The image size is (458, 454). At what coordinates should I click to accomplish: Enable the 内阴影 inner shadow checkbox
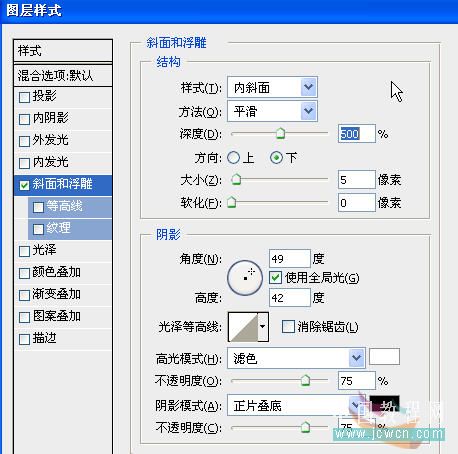point(24,119)
